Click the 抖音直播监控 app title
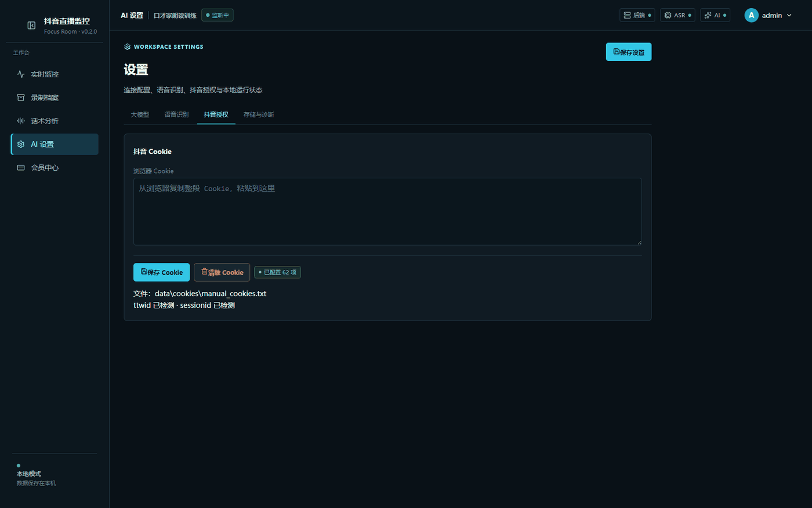Screen dimensions: 812x508 (x=67, y=21)
